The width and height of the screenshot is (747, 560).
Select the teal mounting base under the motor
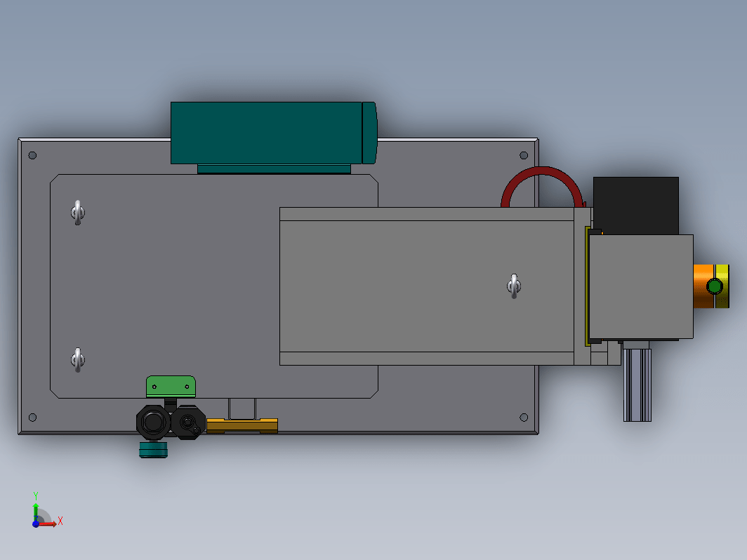[274, 169]
